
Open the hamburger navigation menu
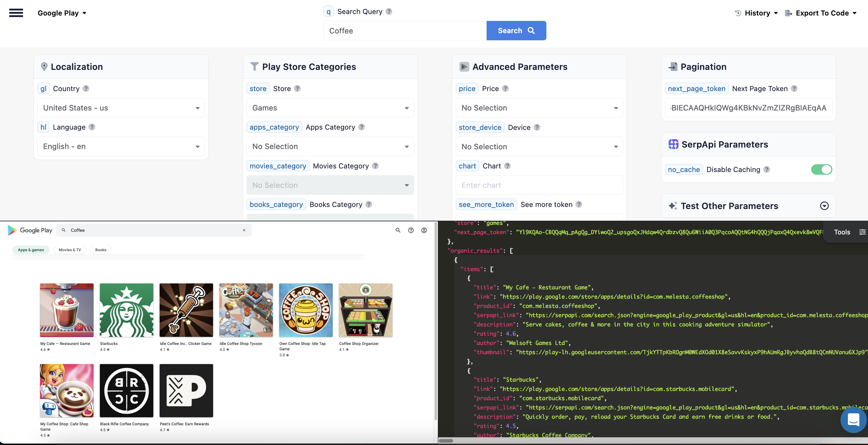click(x=16, y=13)
